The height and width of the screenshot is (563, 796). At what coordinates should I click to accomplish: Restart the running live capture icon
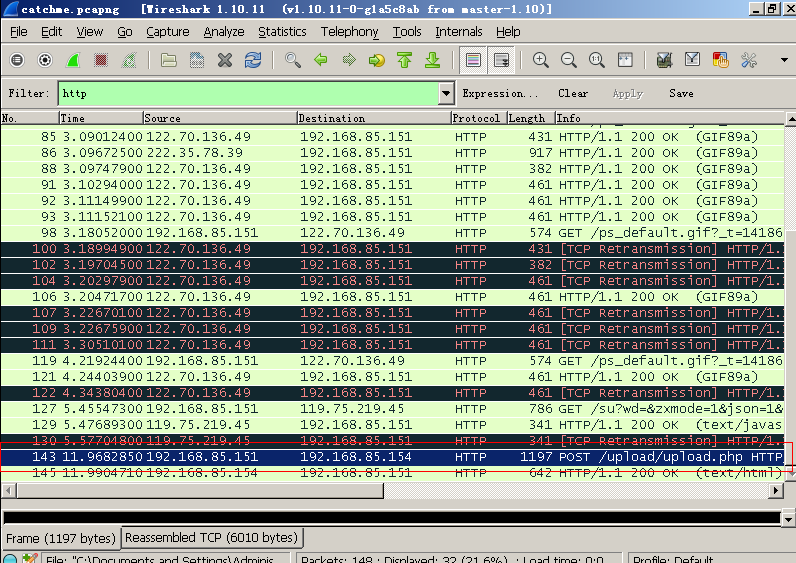click(x=129, y=60)
